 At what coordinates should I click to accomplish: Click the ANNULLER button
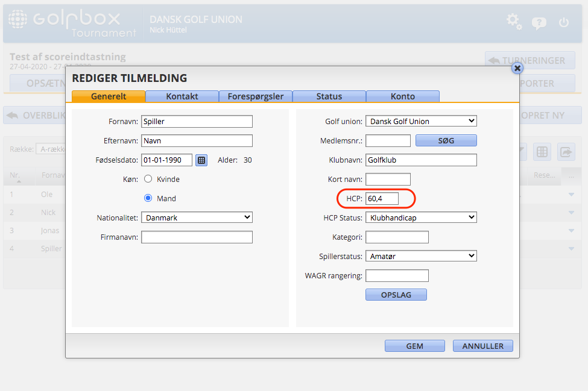[482, 346]
